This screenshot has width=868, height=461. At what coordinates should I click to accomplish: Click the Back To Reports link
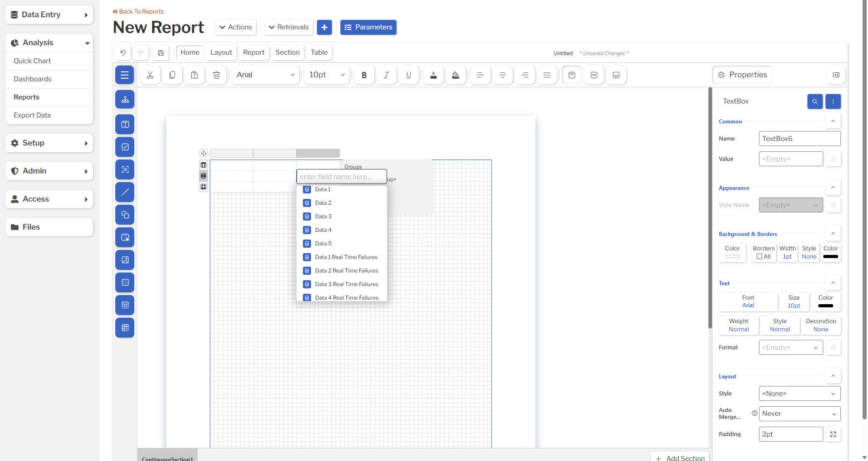(138, 11)
